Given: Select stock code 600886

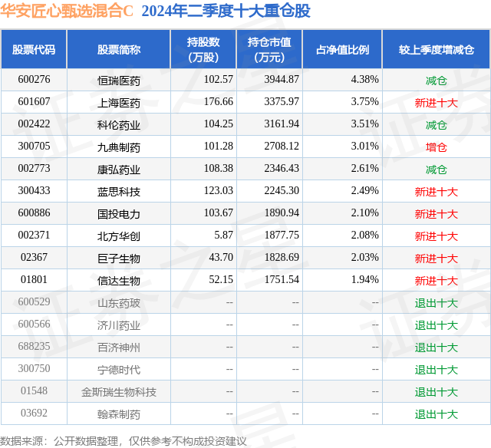Looking at the screenshot, I should tap(34, 213).
